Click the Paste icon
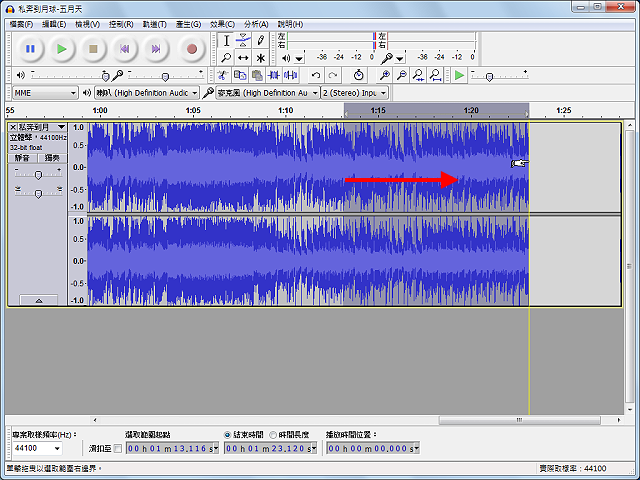This screenshot has height=480, width=640. pyautogui.click(x=257, y=75)
